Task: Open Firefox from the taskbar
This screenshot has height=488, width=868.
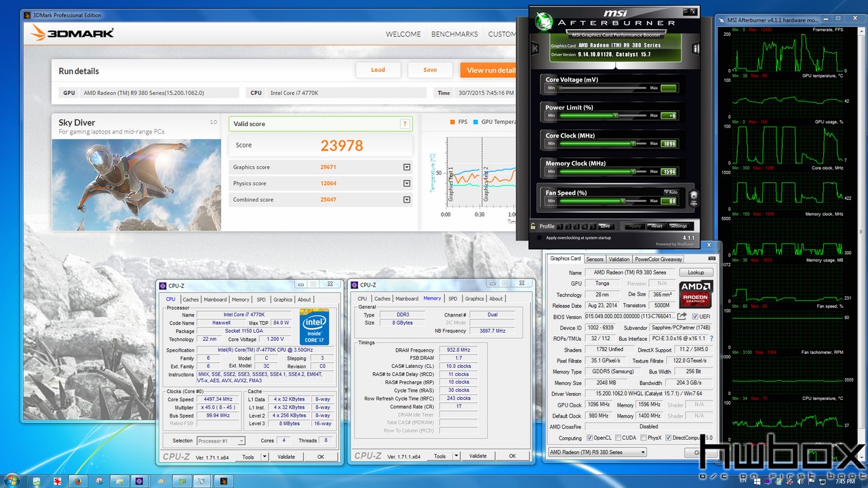Action: (78, 481)
